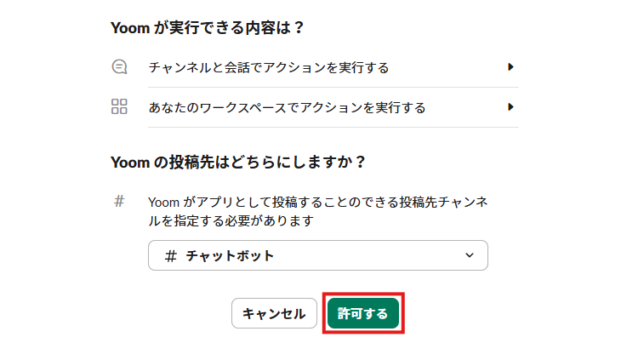Click the heading Yoom が実行できる内容は？

click(x=208, y=28)
